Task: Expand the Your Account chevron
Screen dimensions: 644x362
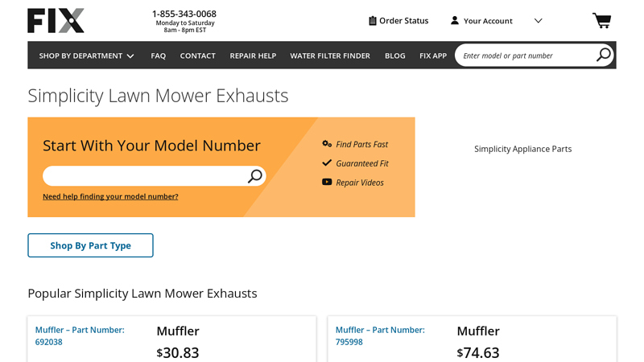Action: coord(538,21)
